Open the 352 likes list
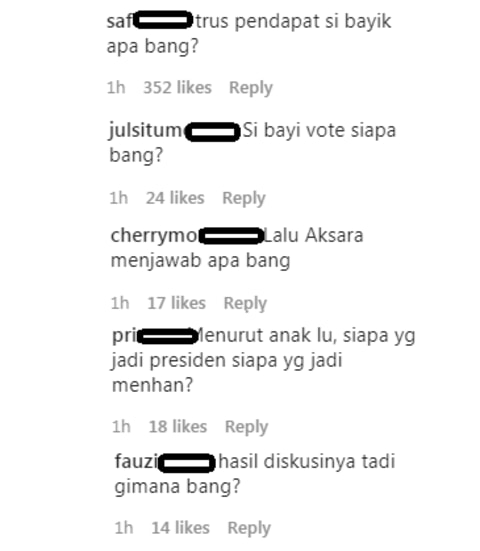 177,87
